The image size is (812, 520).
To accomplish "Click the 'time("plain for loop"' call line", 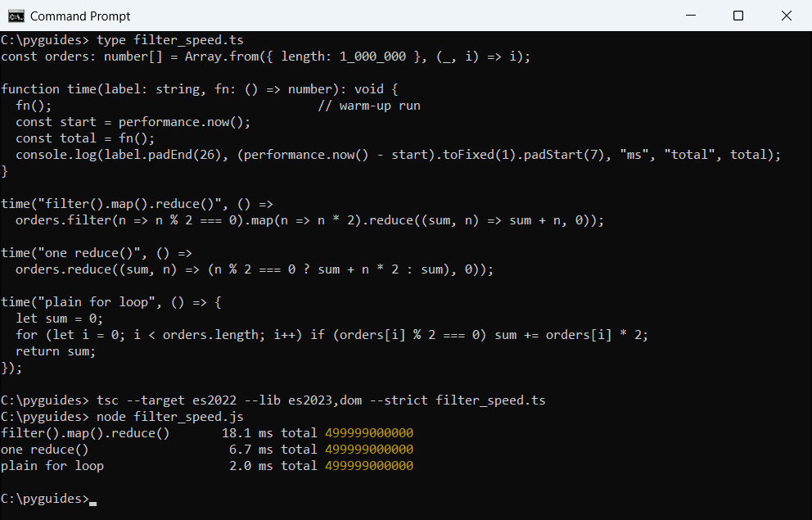I will click(x=111, y=302).
